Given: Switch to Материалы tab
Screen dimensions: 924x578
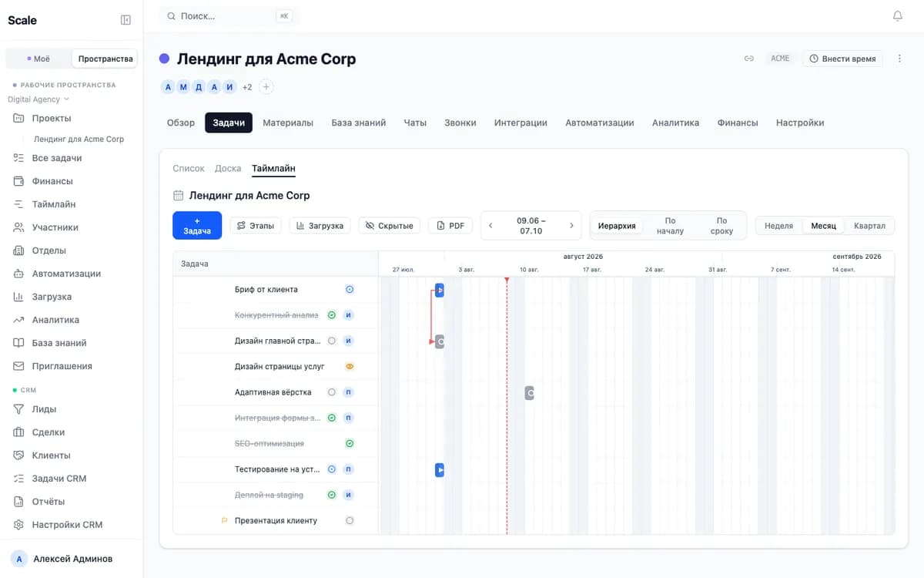Looking at the screenshot, I should (x=288, y=123).
